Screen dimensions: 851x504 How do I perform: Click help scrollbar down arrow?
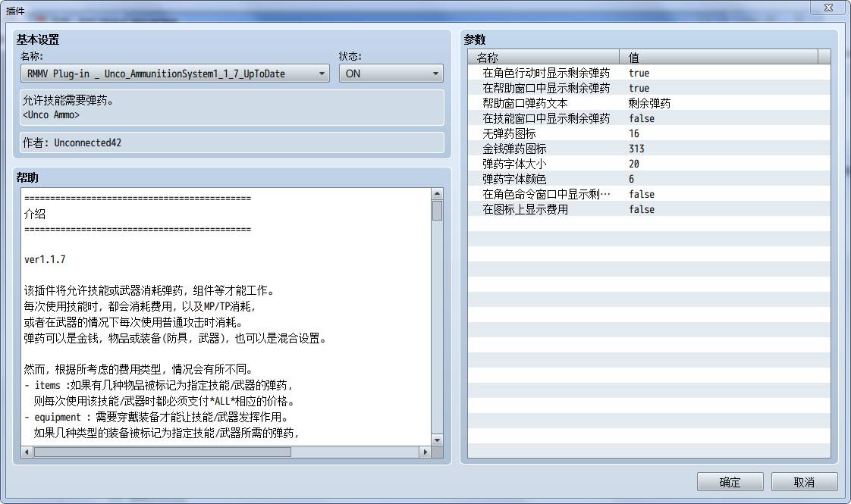coord(437,440)
